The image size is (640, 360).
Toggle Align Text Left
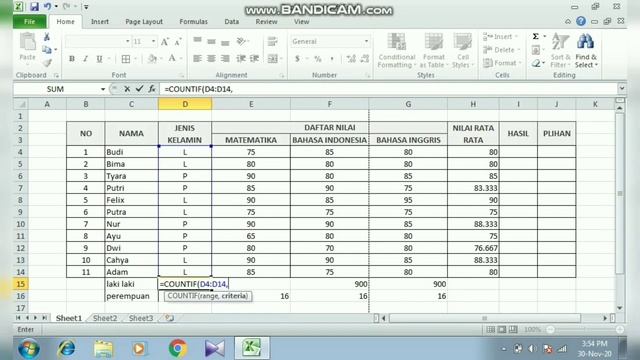(197, 59)
